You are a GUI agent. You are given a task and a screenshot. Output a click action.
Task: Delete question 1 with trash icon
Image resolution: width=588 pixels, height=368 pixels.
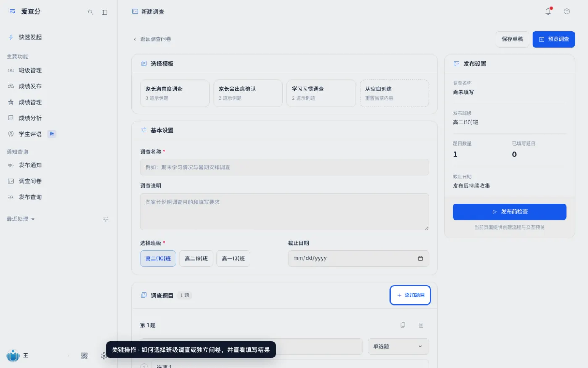tap(421, 325)
